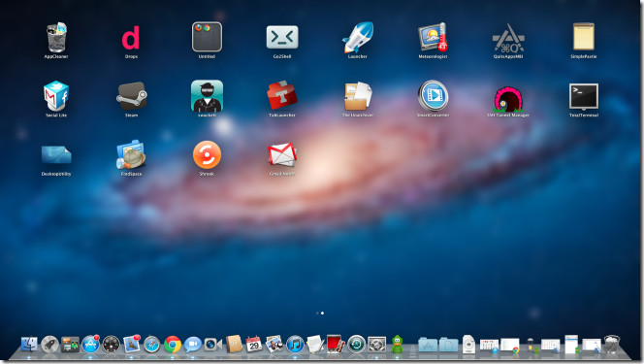Open System Preferences gear in Dock

376,345
